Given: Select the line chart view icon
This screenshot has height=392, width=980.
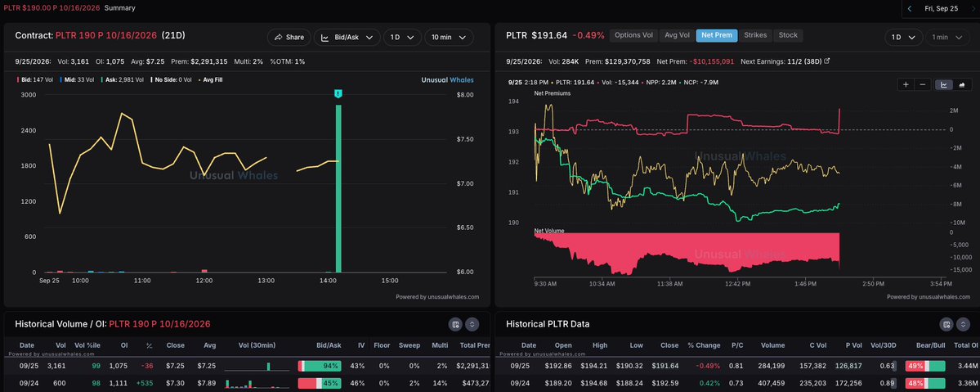Looking at the screenshot, I should tap(944, 84).
